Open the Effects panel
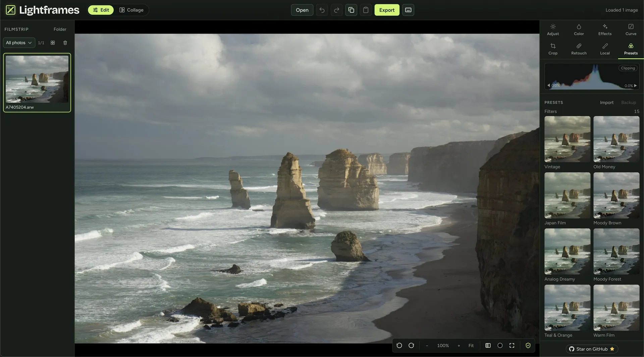 pyautogui.click(x=605, y=29)
